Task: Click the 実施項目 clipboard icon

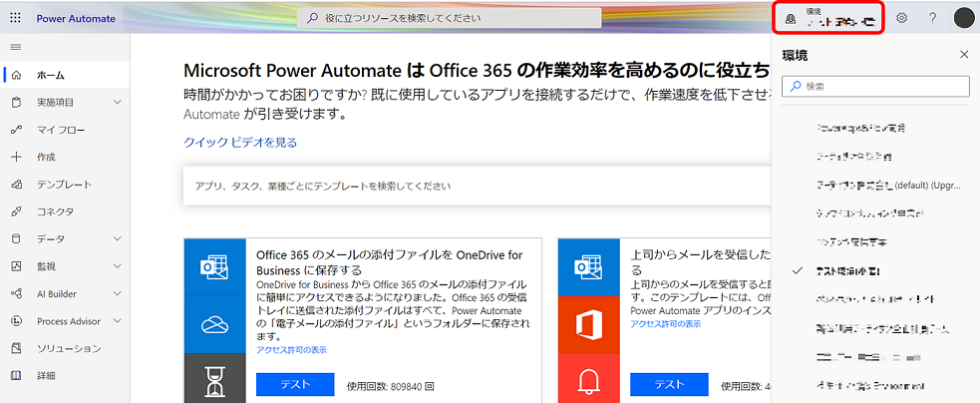Action: (17, 102)
